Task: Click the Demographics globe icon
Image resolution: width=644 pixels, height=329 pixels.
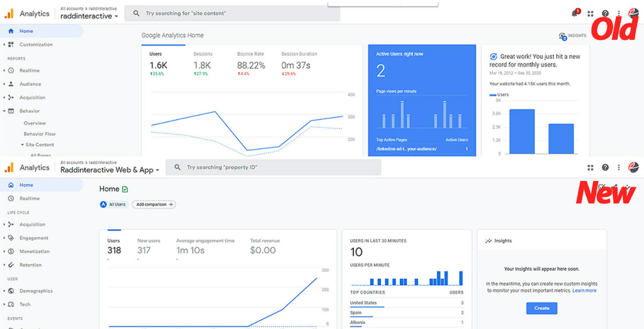Action: tap(11, 291)
